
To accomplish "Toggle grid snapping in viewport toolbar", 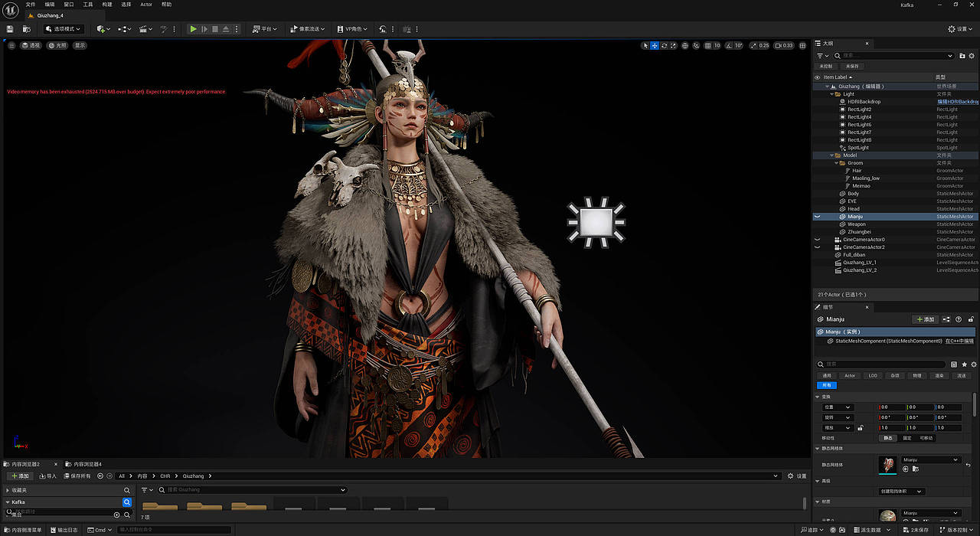I will point(707,45).
